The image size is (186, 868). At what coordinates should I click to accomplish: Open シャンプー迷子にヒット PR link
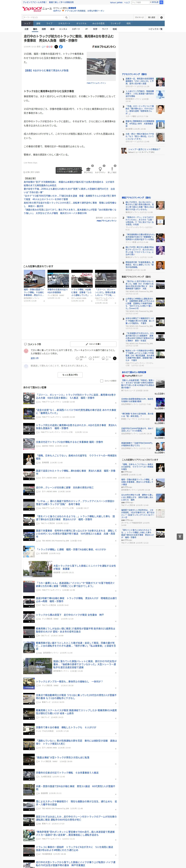coord(144,149)
